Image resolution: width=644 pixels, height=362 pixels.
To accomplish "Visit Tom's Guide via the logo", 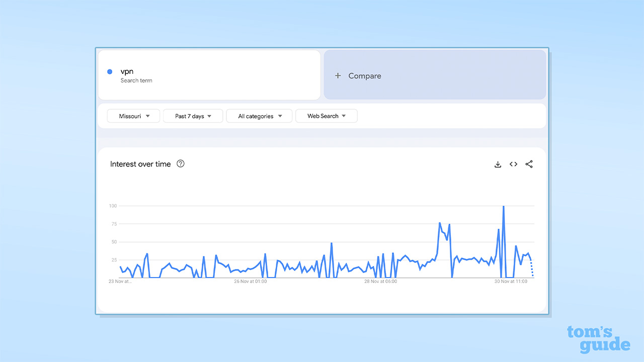I will [599, 339].
